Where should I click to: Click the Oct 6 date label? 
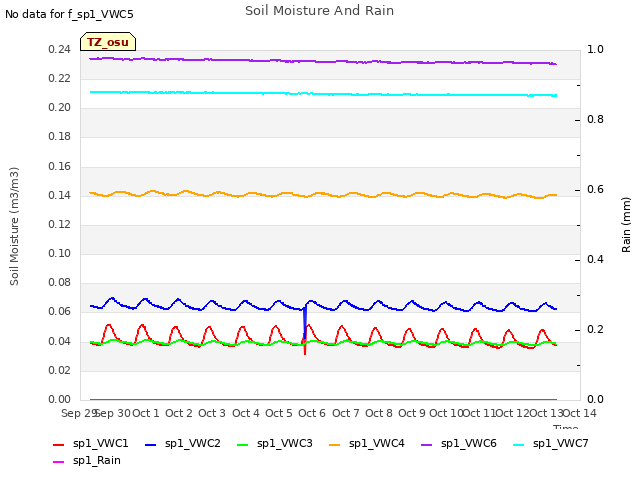[312, 413]
